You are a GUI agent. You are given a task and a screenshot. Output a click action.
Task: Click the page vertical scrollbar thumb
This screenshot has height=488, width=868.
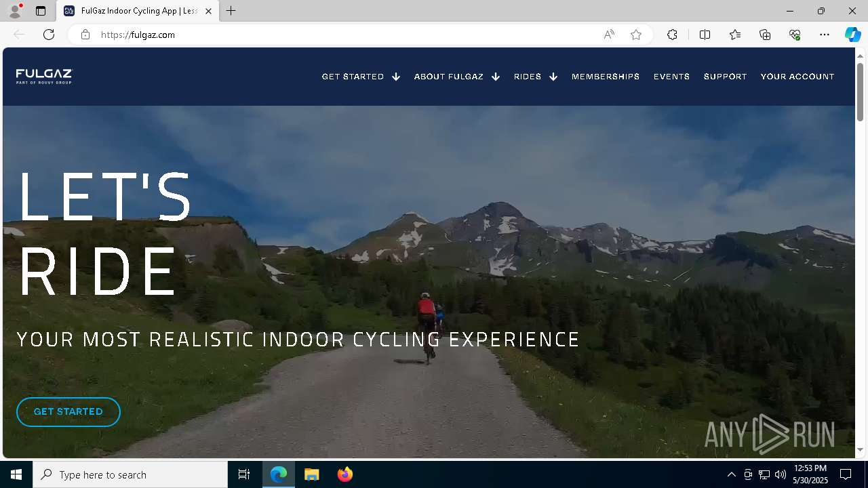pyautogui.click(x=861, y=91)
